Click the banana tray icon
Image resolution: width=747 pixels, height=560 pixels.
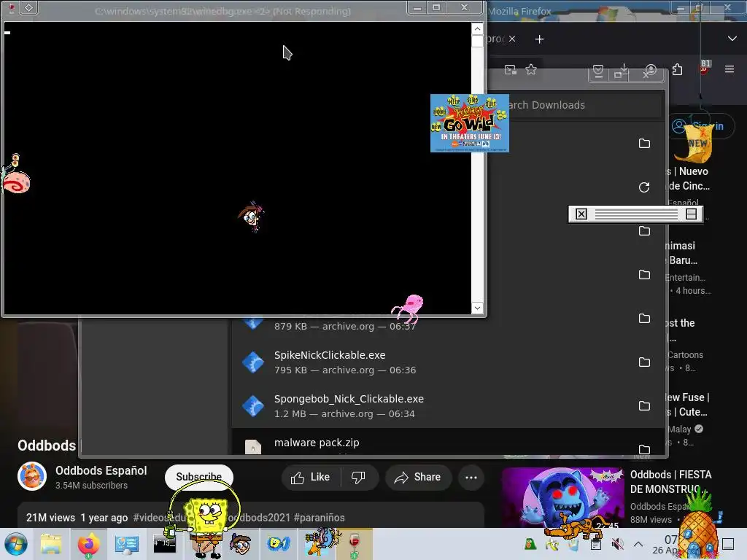pos(552,544)
